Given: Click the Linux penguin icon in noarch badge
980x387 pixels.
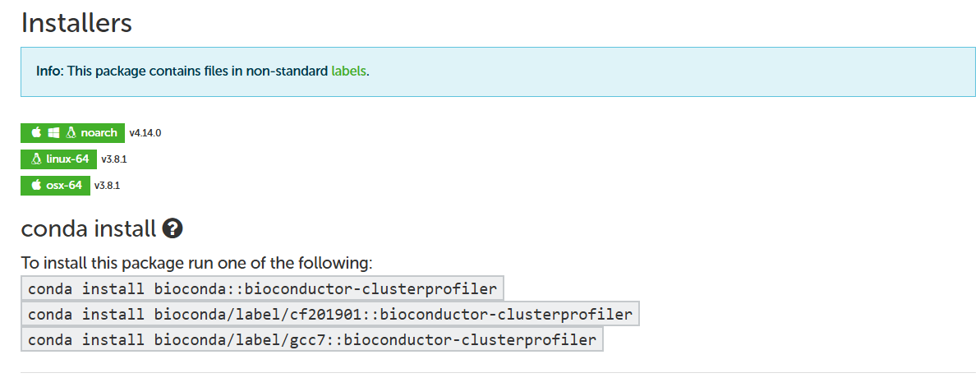Looking at the screenshot, I should (x=71, y=132).
